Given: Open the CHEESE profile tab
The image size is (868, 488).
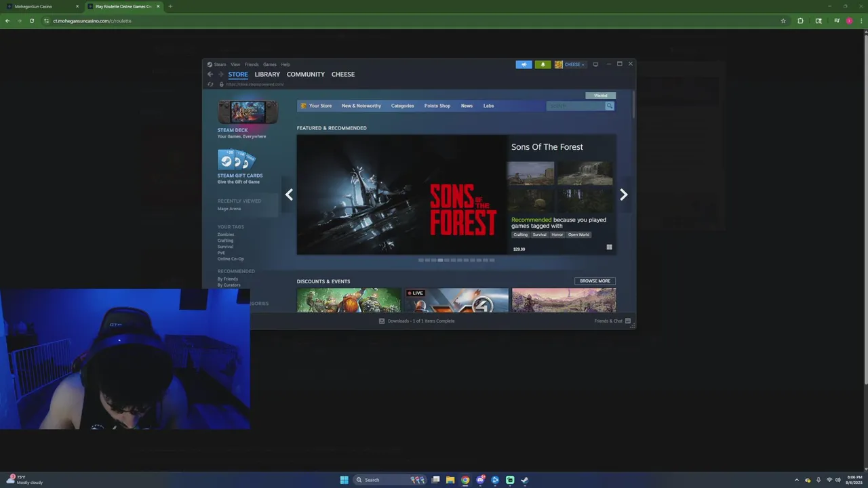Looking at the screenshot, I should pos(343,75).
